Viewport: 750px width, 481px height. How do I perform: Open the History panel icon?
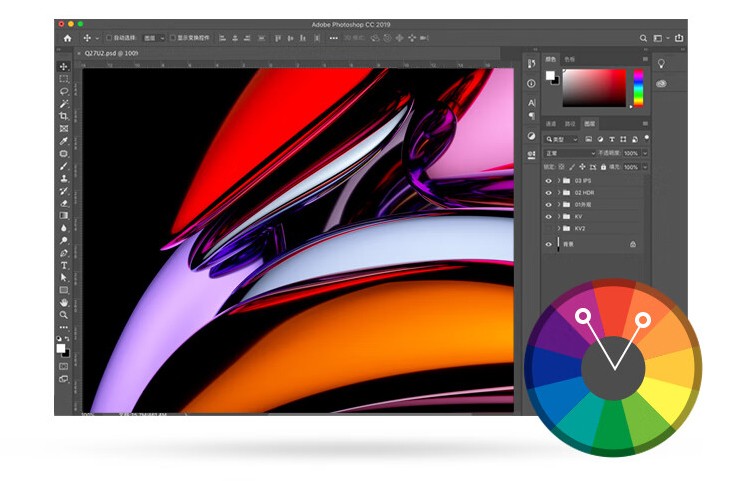[531, 64]
